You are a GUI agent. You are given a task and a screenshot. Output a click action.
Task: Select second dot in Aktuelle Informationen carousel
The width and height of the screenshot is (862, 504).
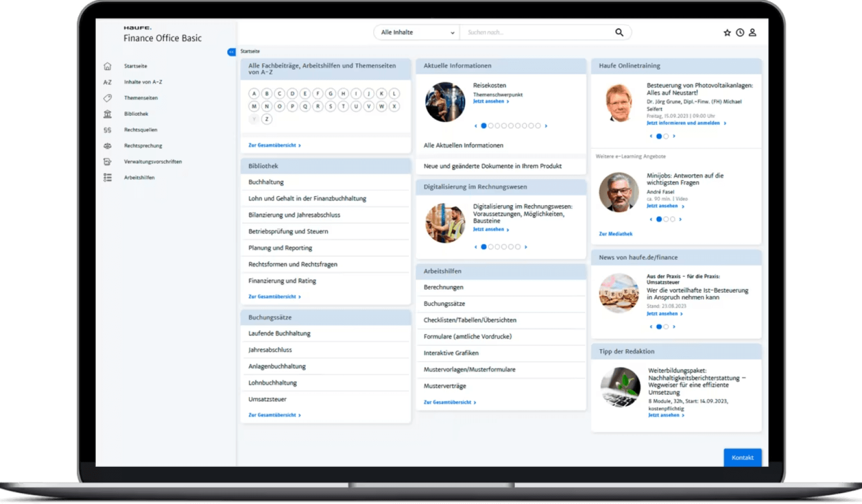(x=490, y=126)
